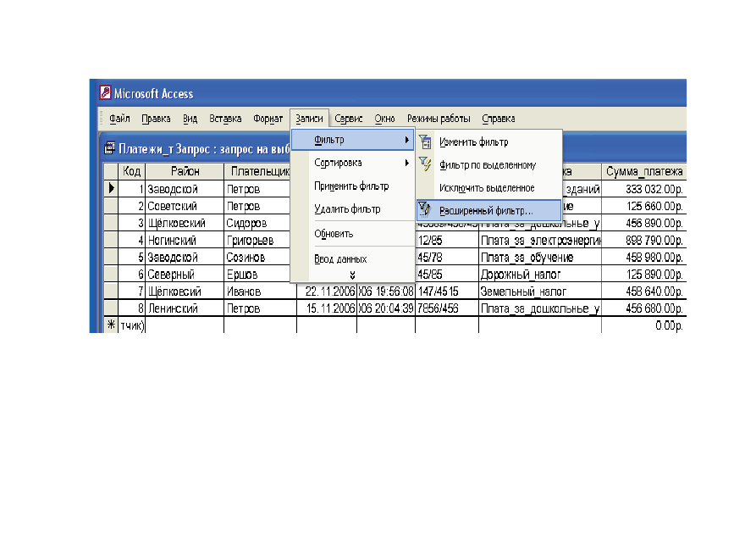
Task: Click the Иванов payer cell
Action: pyautogui.click(x=261, y=291)
